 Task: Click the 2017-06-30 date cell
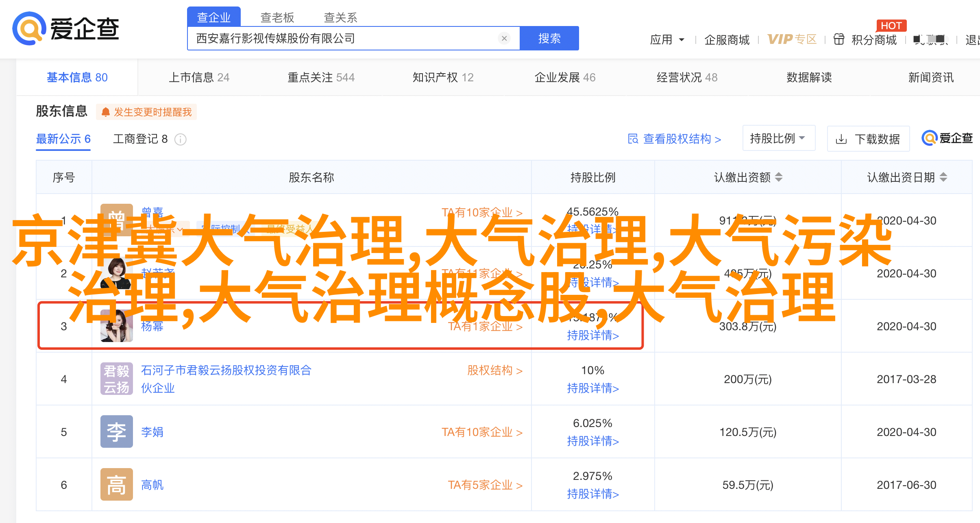pyautogui.click(x=906, y=485)
